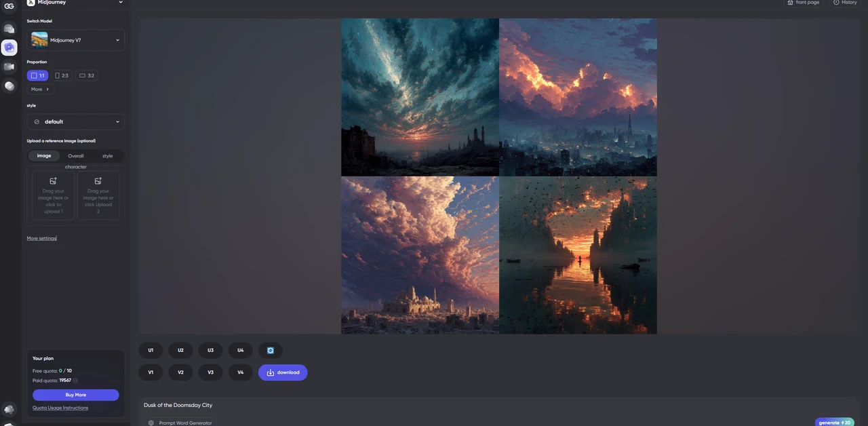
Task: Click the Midjourney V7 model thumbnail
Action: (x=39, y=40)
